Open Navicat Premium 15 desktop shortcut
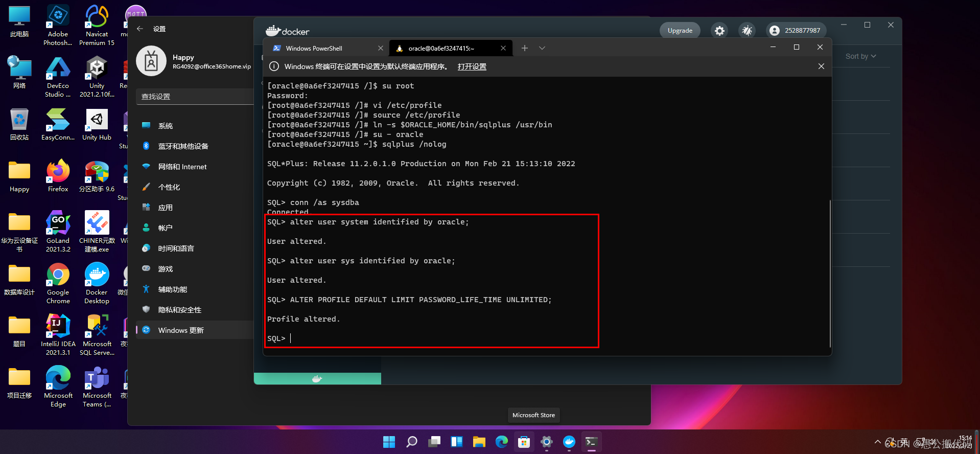The width and height of the screenshot is (980, 454). pyautogui.click(x=97, y=26)
